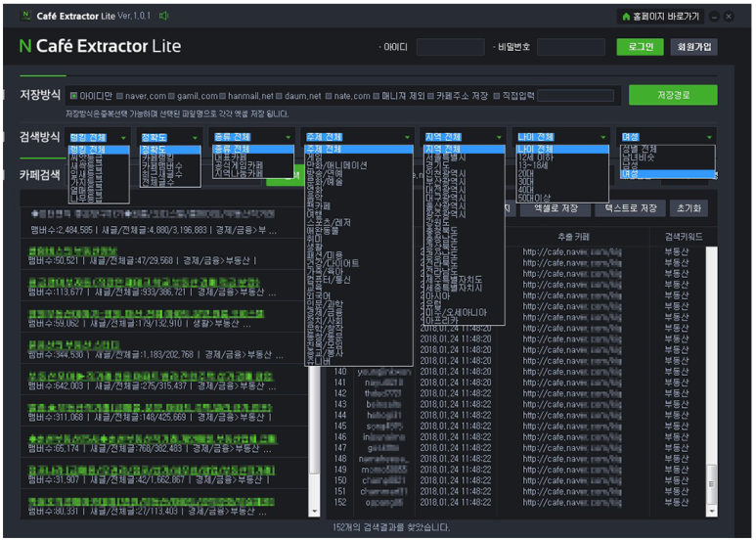Click the 초기화 reset button

coord(688,208)
